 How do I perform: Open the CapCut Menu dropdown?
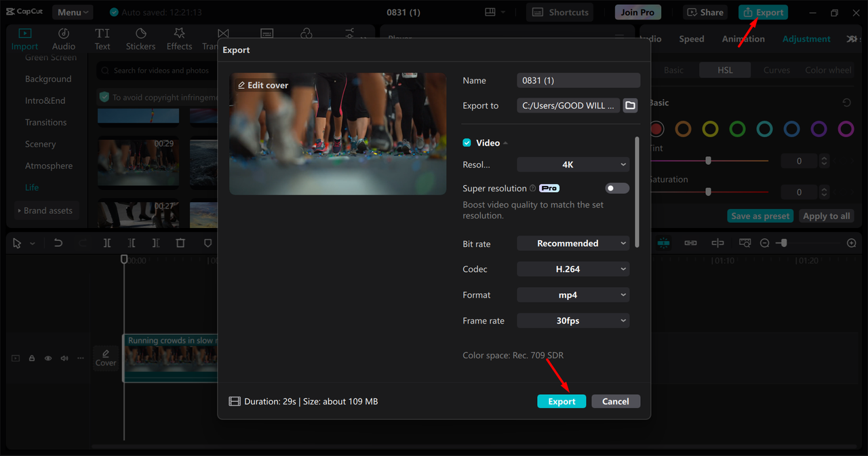point(73,12)
